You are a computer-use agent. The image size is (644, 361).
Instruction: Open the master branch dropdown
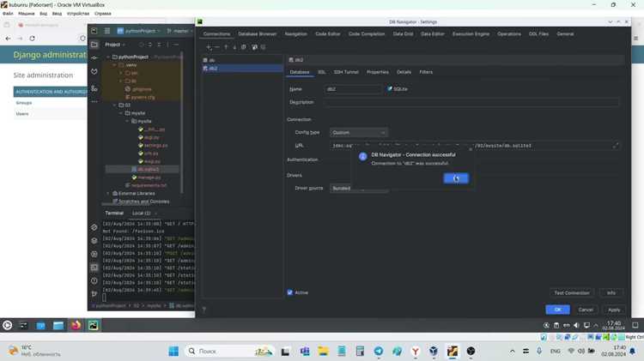180,31
